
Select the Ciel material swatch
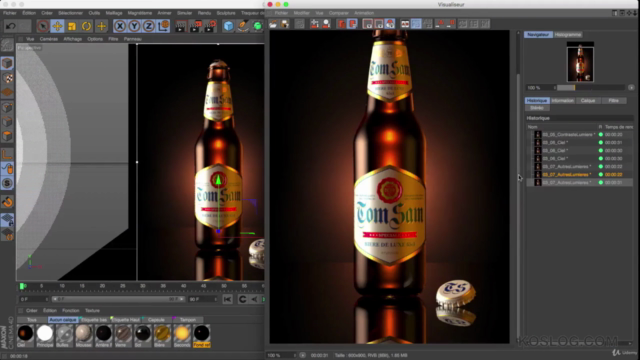coord(25,336)
